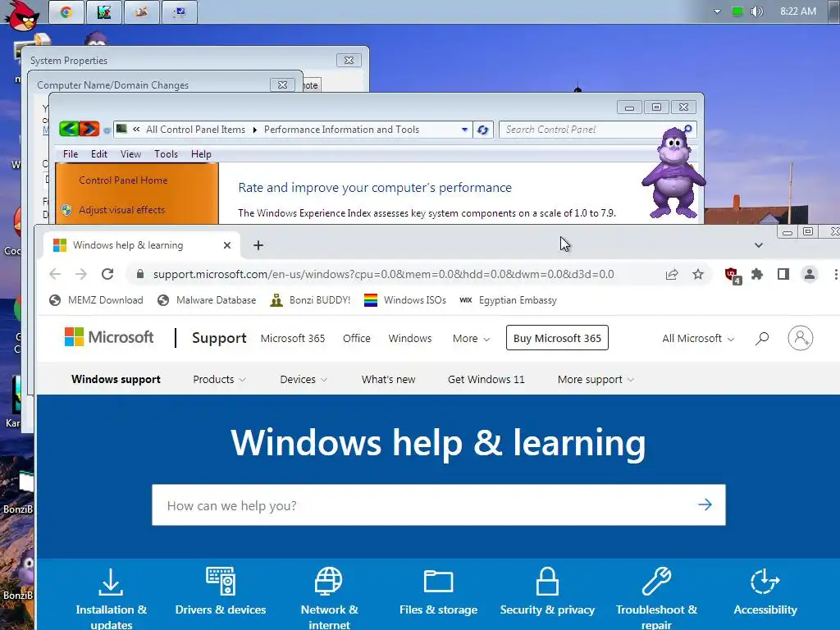
Task: Expand the More dropdown in header
Action: point(471,339)
